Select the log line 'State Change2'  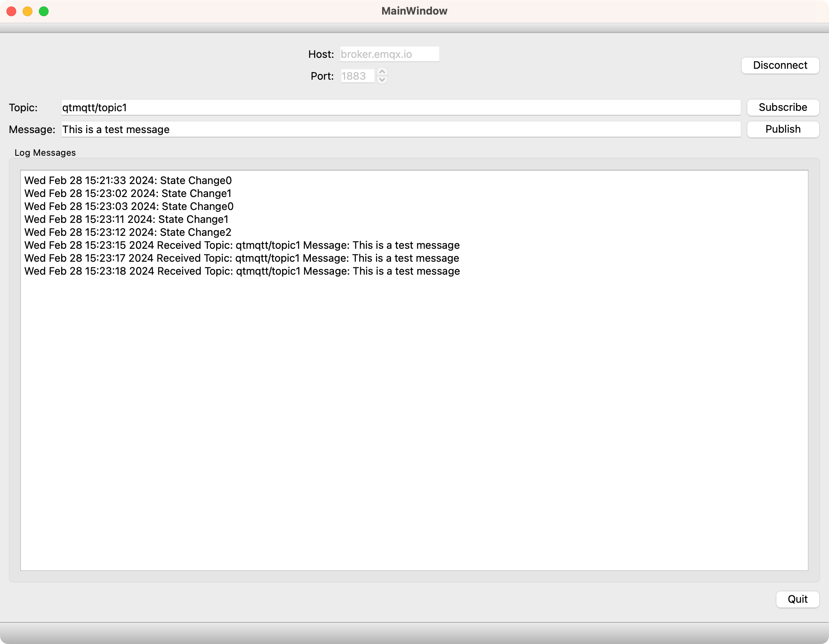pyautogui.click(x=128, y=232)
